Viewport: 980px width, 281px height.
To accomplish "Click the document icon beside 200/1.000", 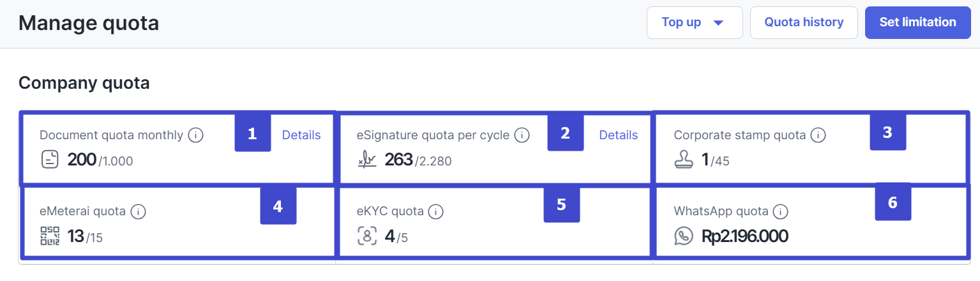I will click(50, 160).
